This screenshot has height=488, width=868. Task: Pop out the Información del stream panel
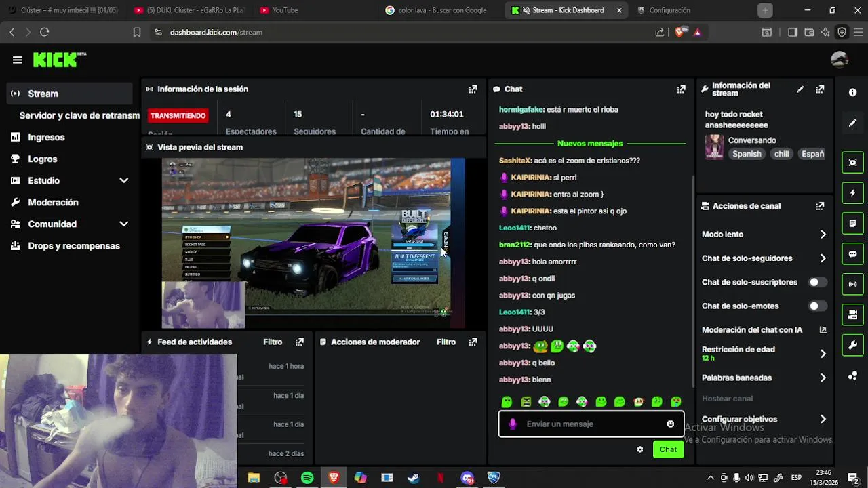pyautogui.click(x=820, y=89)
